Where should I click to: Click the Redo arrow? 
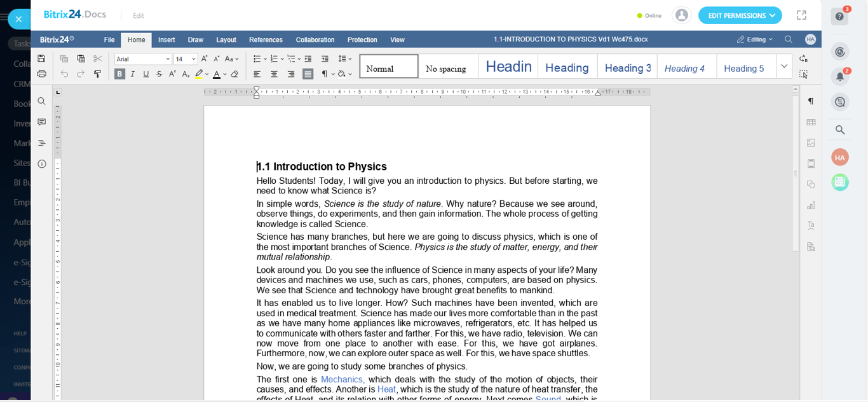point(81,74)
